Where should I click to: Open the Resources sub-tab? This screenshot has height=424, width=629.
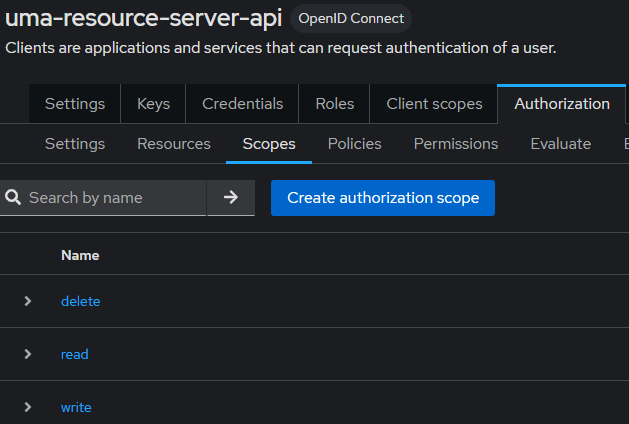[174, 144]
